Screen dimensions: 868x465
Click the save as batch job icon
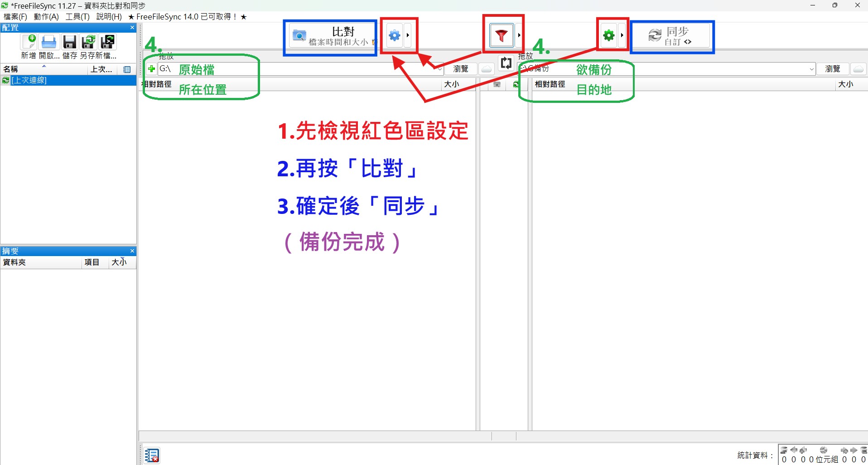click(x=108, y=42)
